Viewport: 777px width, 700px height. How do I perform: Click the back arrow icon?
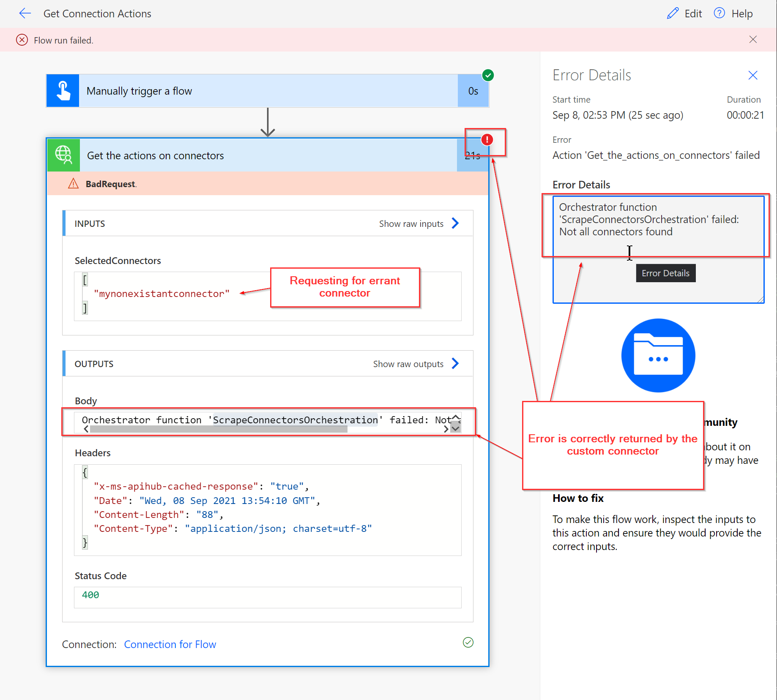[25, 14]
